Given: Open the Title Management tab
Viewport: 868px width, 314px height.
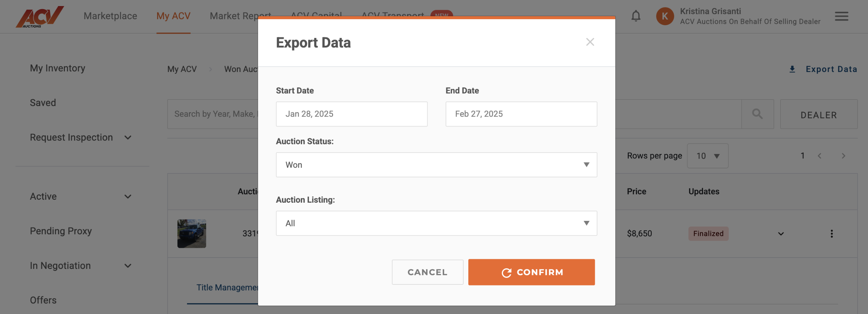Looking at the screenshot, I should 227,287.
